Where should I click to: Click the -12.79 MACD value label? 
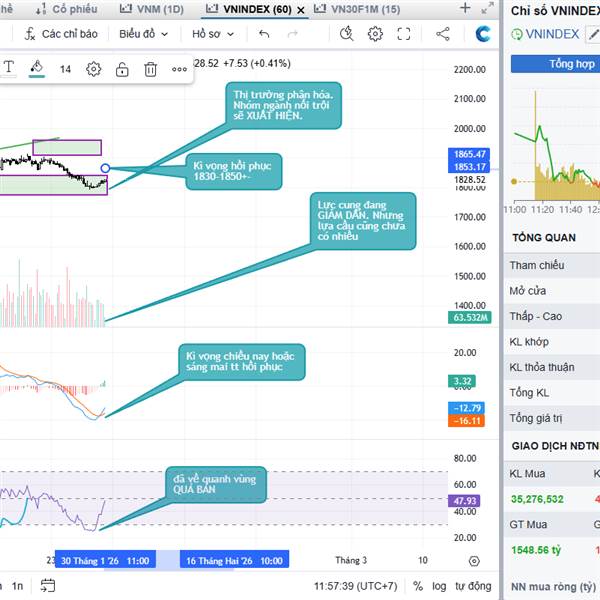click(466, 408)
